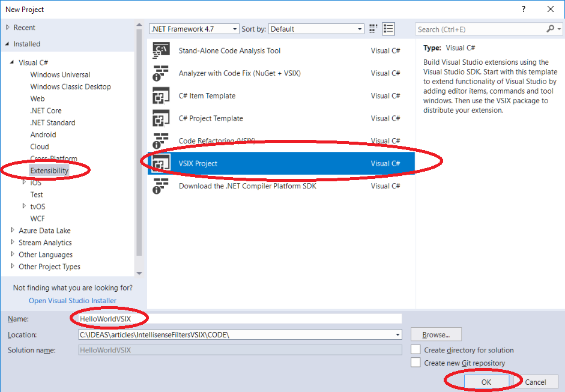Image resolution: width=565 pixels, height=392 pixels.
Task: Expand the Other Languages node
Action: (x=13, y=255)
